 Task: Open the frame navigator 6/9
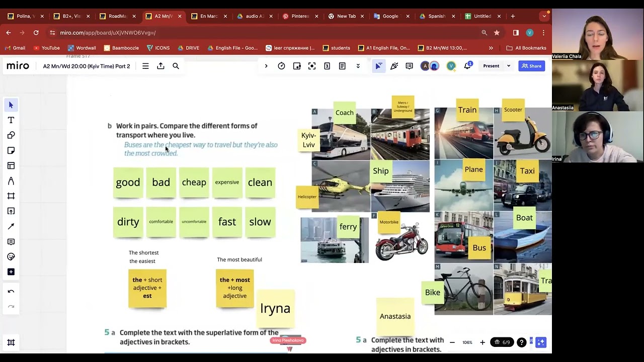coord(502,342)
